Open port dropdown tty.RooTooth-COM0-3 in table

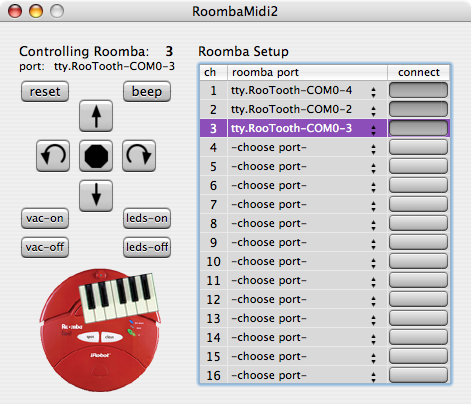307,128
